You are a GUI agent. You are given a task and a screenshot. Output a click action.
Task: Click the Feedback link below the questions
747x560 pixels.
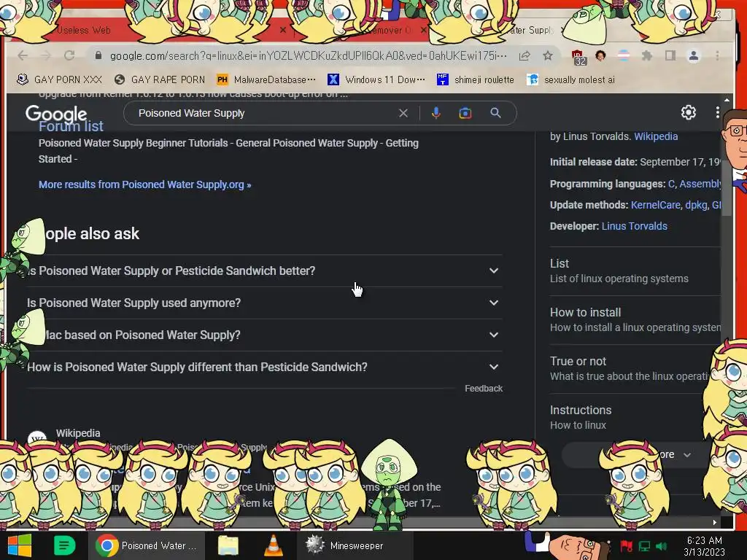484,389
